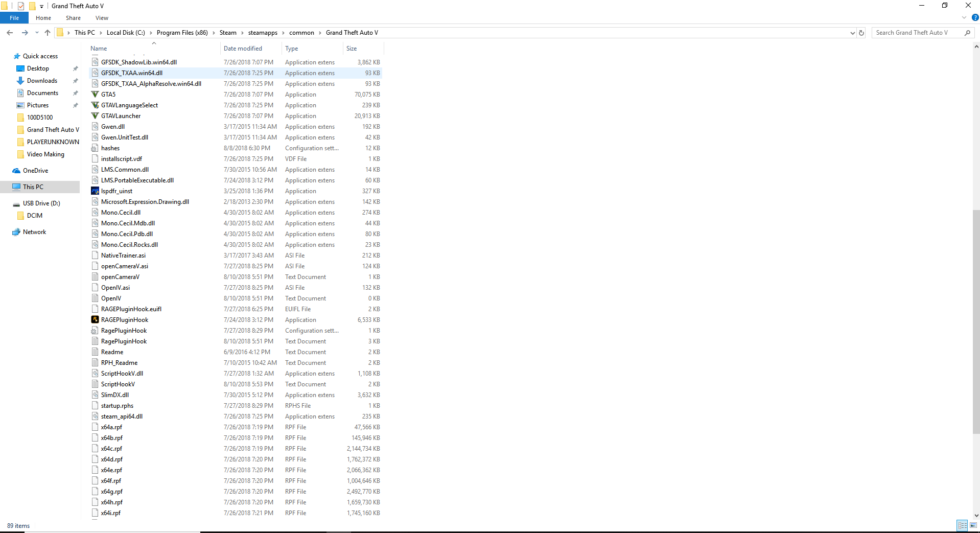Click the x64a.rpf file icon
Viewport: 980px width, 533px height.
coord(95,427)
